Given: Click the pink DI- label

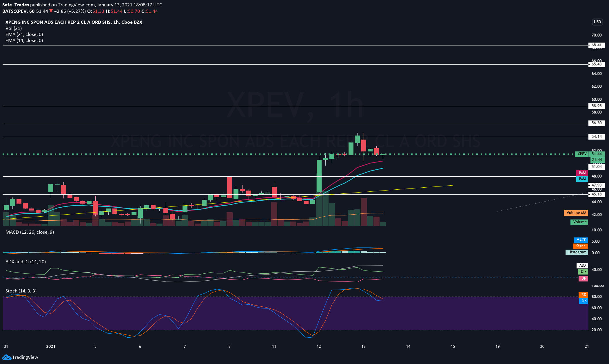Looking at the screenshot, I should (583, 279).
